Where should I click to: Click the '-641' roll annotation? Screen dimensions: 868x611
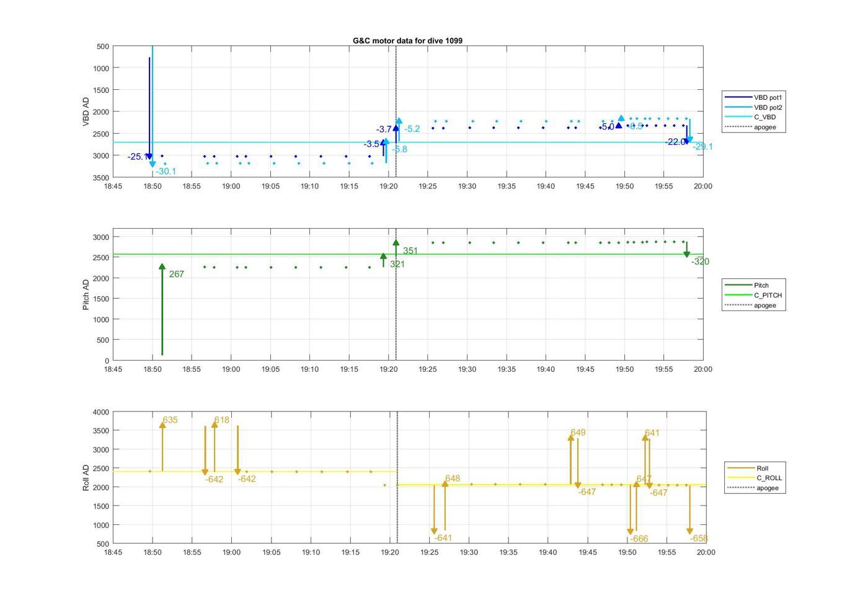click(443, 538)
